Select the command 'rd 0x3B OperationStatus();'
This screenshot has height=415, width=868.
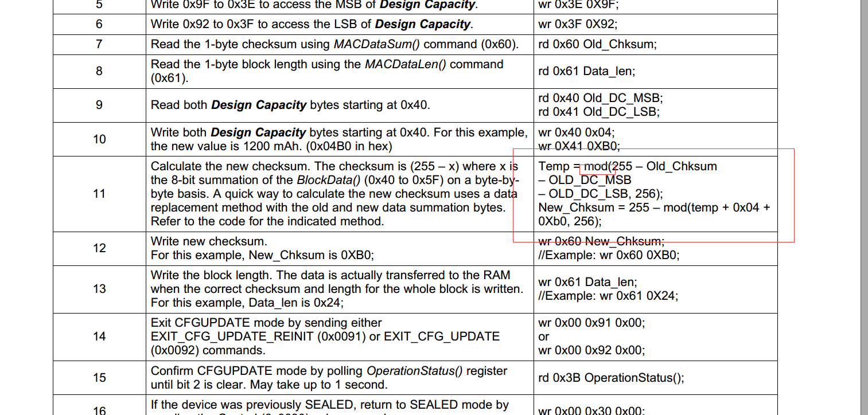click(x=612, y=378)
